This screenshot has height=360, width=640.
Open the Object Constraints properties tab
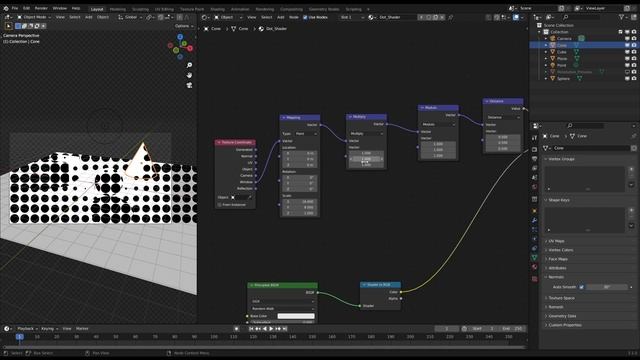pyautogui.click(x=535, y=249)
